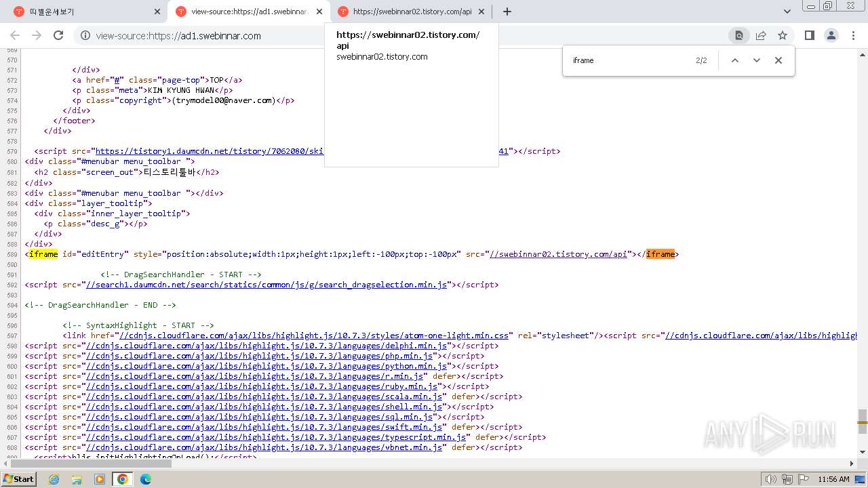
Task: Click the browser forward arrow
Action: pos(37,36)
